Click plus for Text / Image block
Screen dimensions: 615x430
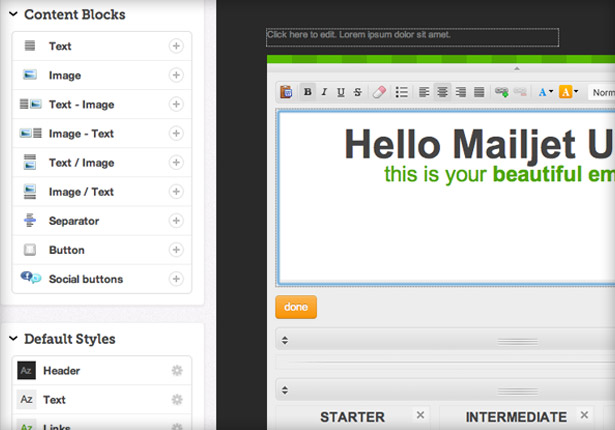point(176,162)
